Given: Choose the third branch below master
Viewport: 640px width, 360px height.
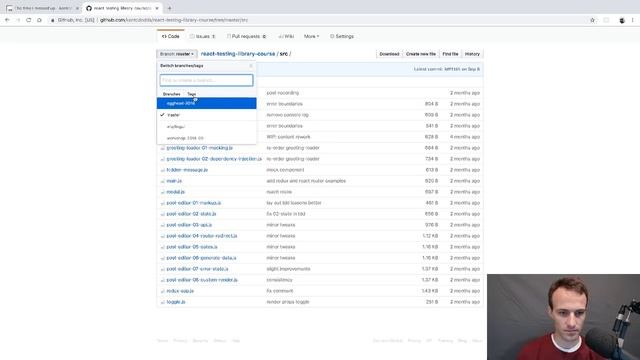Looking at the screenshot, I should 207,127.
